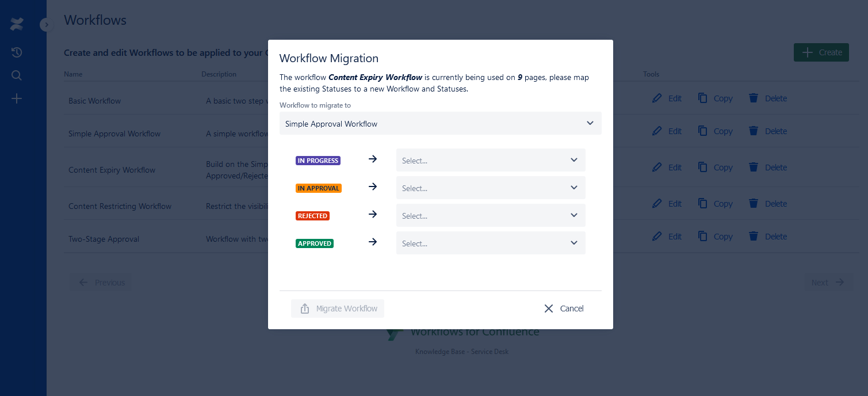The image size is (868, 396).
Task: Click the trash icon for Content Expiry Workflow
Action: 753,167
